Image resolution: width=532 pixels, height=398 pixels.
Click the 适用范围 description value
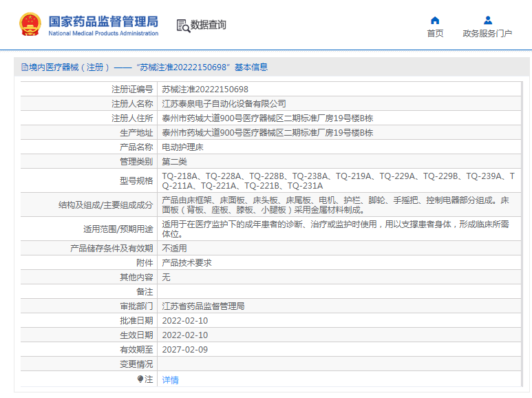pos(335,229)
